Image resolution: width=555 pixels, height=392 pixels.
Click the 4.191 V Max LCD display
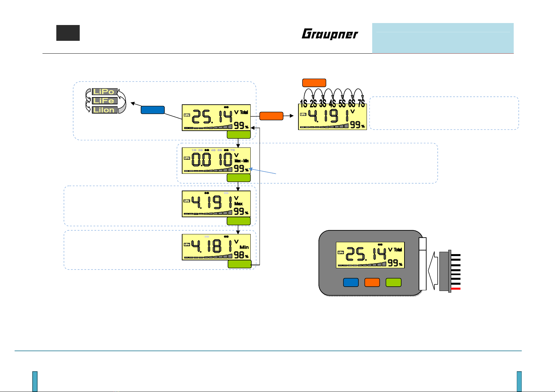[x=216, y=204]
